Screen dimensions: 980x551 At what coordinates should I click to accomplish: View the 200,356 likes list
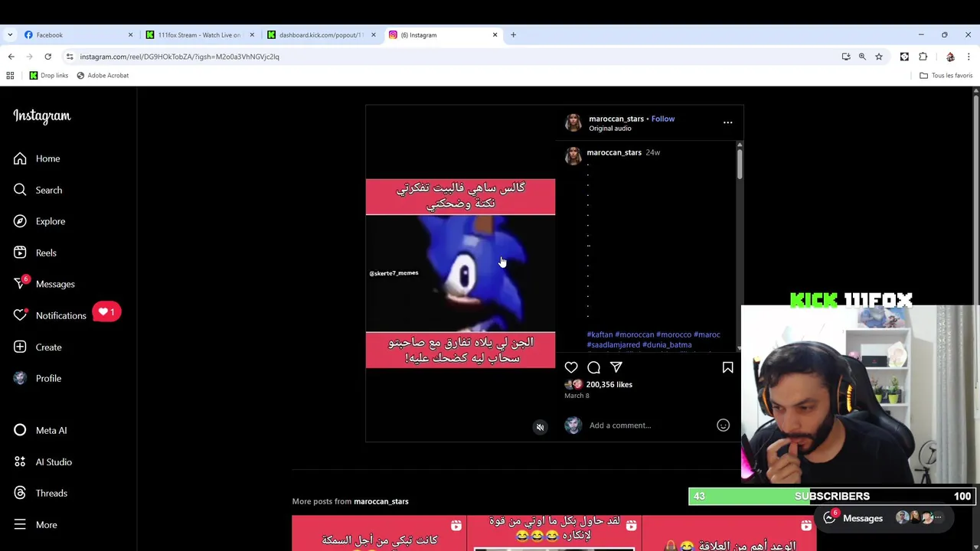click(609, 384)
